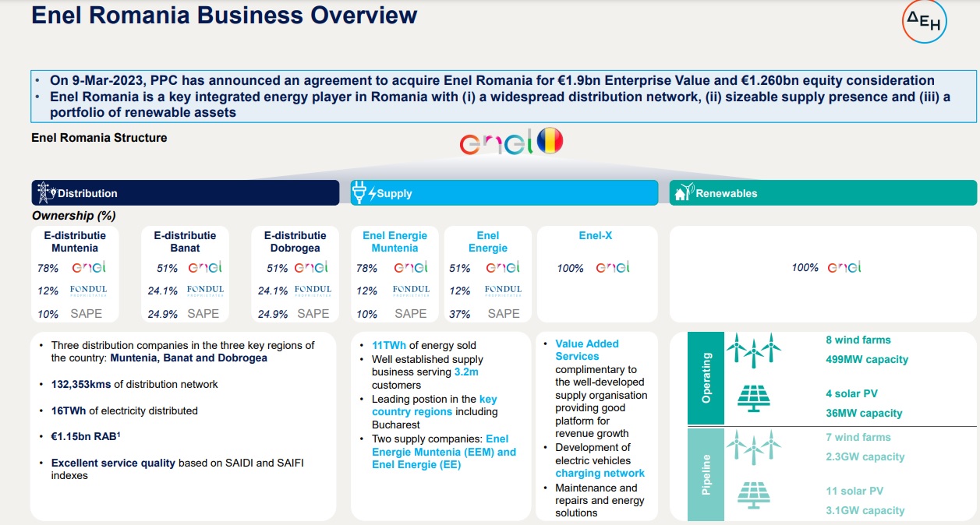
Task: Click SAPE label in E-distributie Banat card
Action: [203, 314]
